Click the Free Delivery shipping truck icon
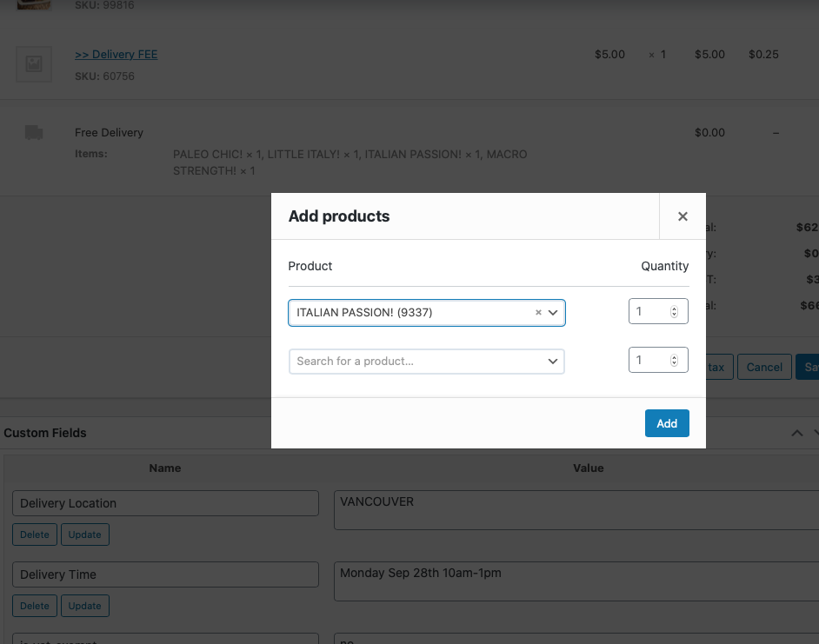Viewport: 819px width, 644px height. coord(34,133)
